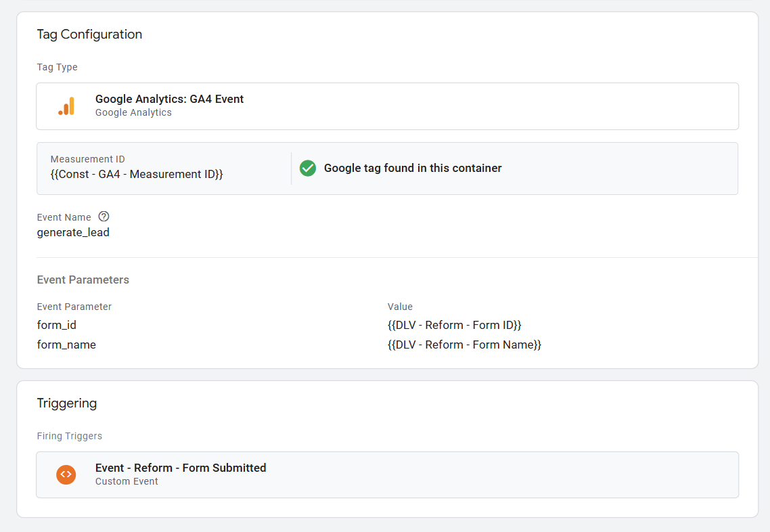Click the Custom Event subtitle text
This screenshot has height=532, width=770.
click(x=127, y=481)
